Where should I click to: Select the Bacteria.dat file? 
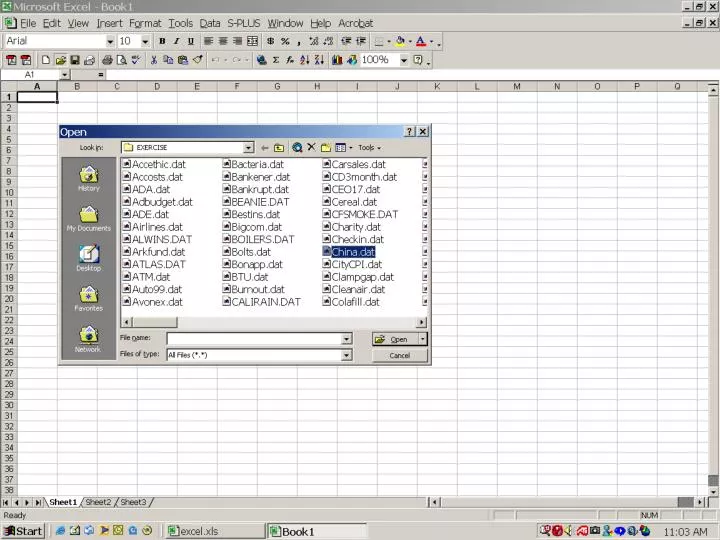click(x=253, y=164)
